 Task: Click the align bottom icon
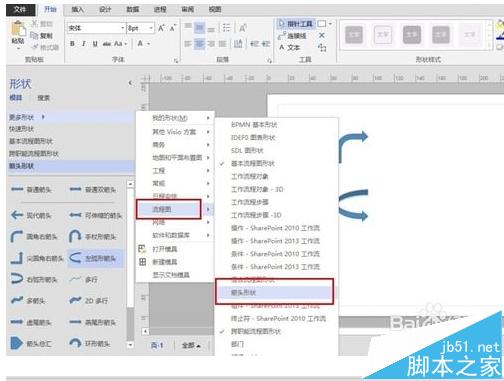(x=211, y=28)
